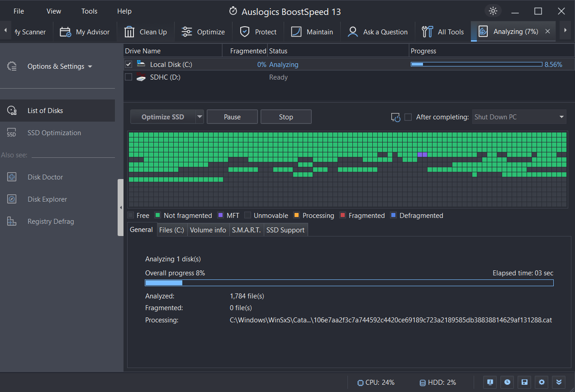Open the Ask a Question tab
This screenshot has height=392, width=575.
(378, 32)
